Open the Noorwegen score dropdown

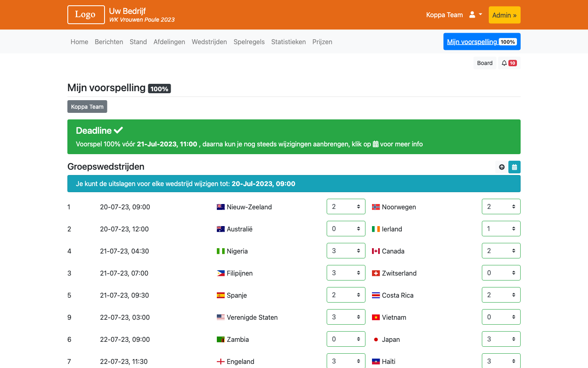point(501,206)
